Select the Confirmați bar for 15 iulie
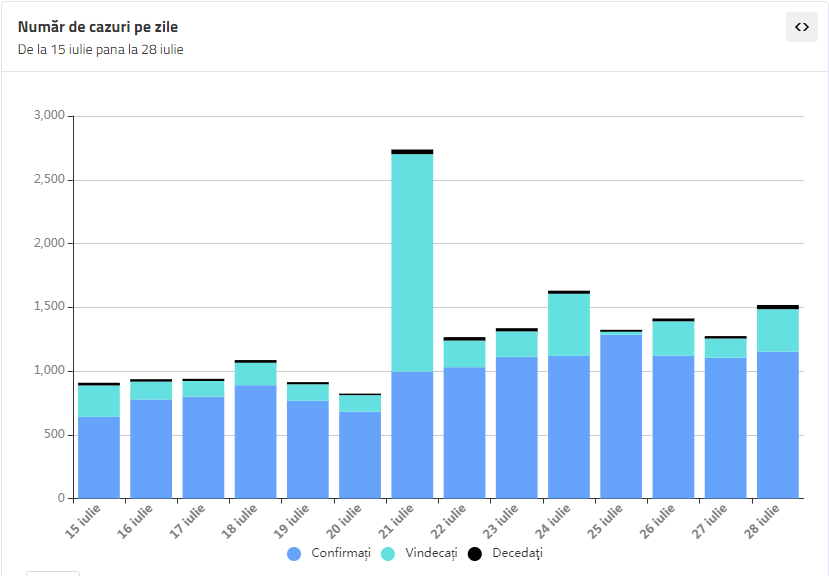The image size is (829, 576). (99, 458)
